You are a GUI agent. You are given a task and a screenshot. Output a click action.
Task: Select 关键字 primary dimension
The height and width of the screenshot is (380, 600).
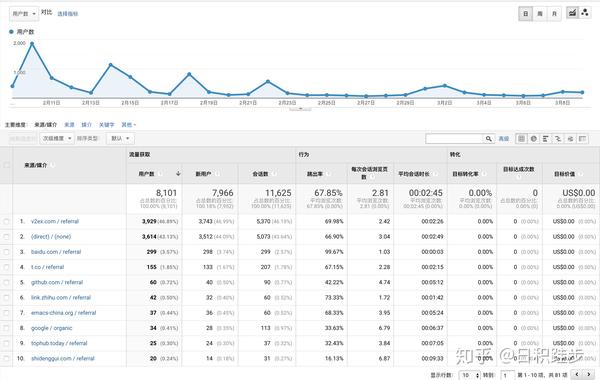(x=106, y=125)
